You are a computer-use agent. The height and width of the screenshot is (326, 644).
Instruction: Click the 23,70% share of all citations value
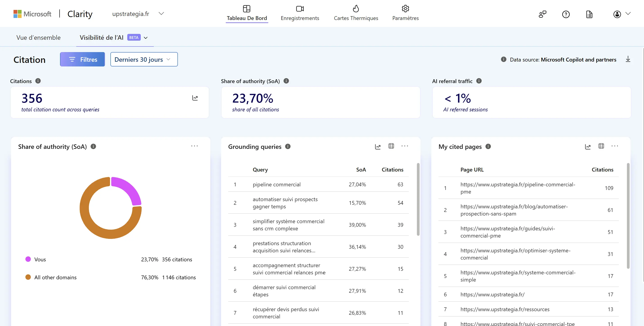(x=253, y=98)
